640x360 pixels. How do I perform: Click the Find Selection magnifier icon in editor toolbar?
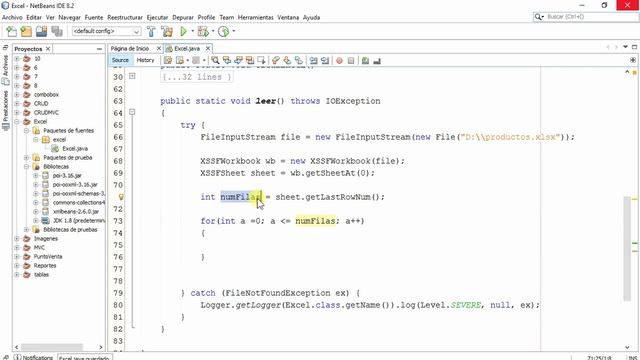click(x=215, y=60)
